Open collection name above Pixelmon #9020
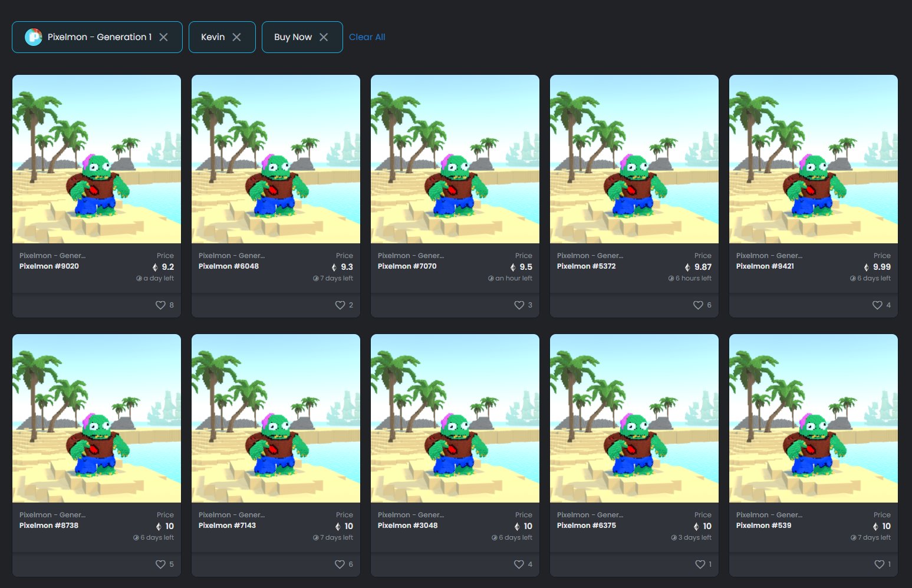This screenshot has width=912, height=588. pos(52,256)
